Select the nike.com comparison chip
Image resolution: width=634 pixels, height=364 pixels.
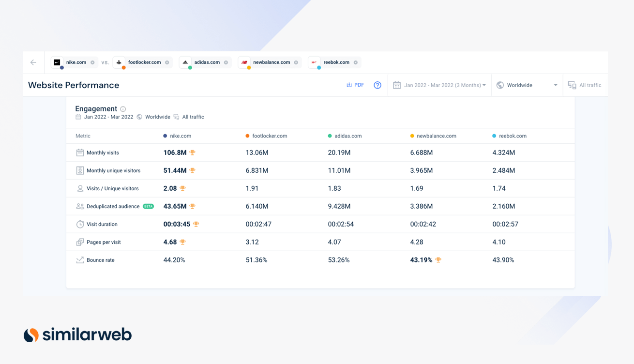pyautogui.click(x=74, y=62)
